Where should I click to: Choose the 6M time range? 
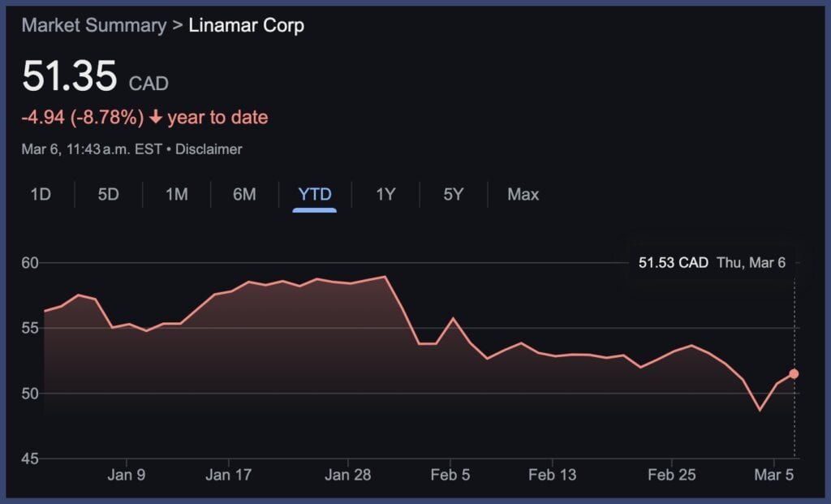point(244,195)
